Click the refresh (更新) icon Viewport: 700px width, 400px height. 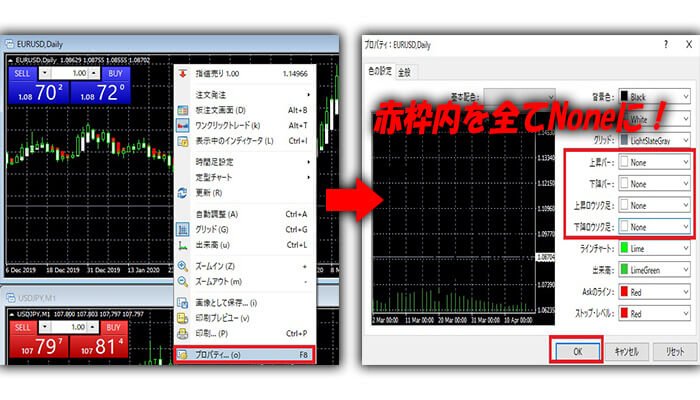[x=183, y=193]
